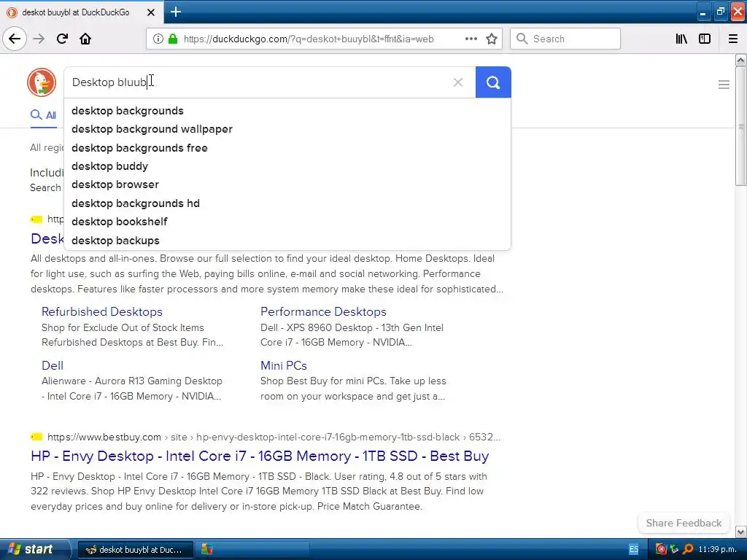Submit search with blue magnifier button
The image size is (747, 560).
point(493,82)
